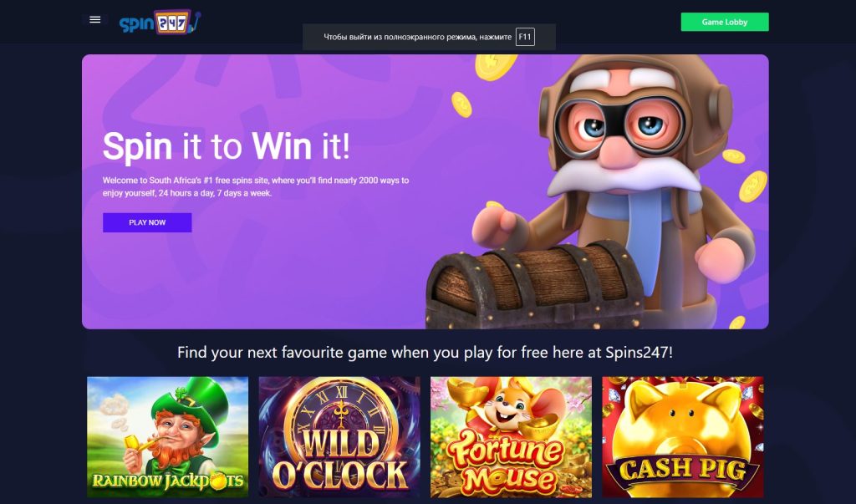Click the welcome paragraph about South Africa
Viewport: 856px width, 504px height.
[x=256, y=186]
